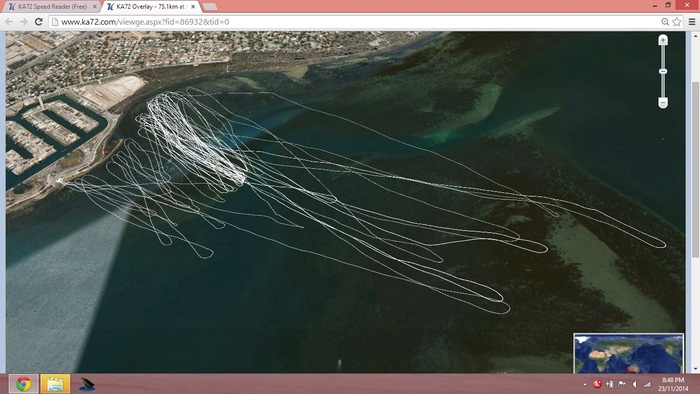The width and height of the screenshot is (700, 394).
Task: Bookmark this page with star icon
Action: tap(677, 22)
